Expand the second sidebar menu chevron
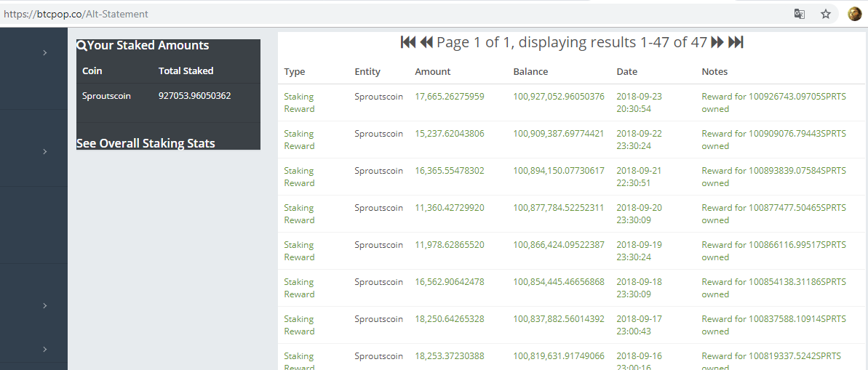The image size is (868, 370). coord(45,151)
